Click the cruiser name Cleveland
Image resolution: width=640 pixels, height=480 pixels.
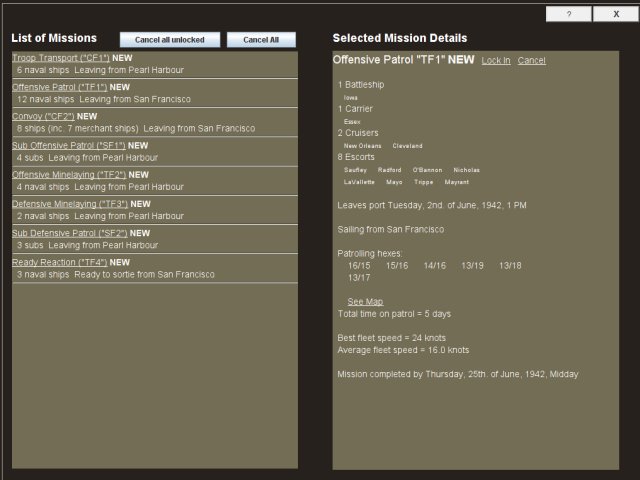point(407,146)
